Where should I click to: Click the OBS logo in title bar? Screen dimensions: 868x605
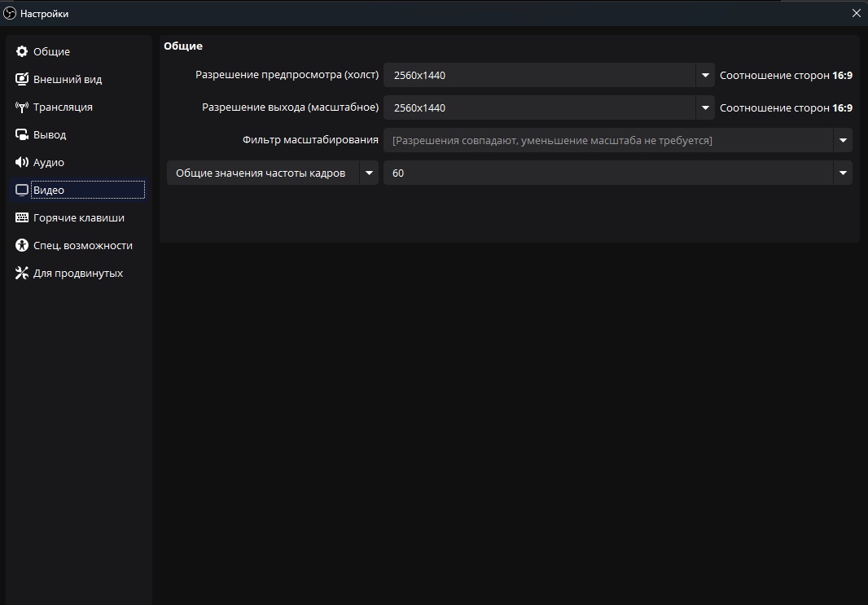coord(10,13)
